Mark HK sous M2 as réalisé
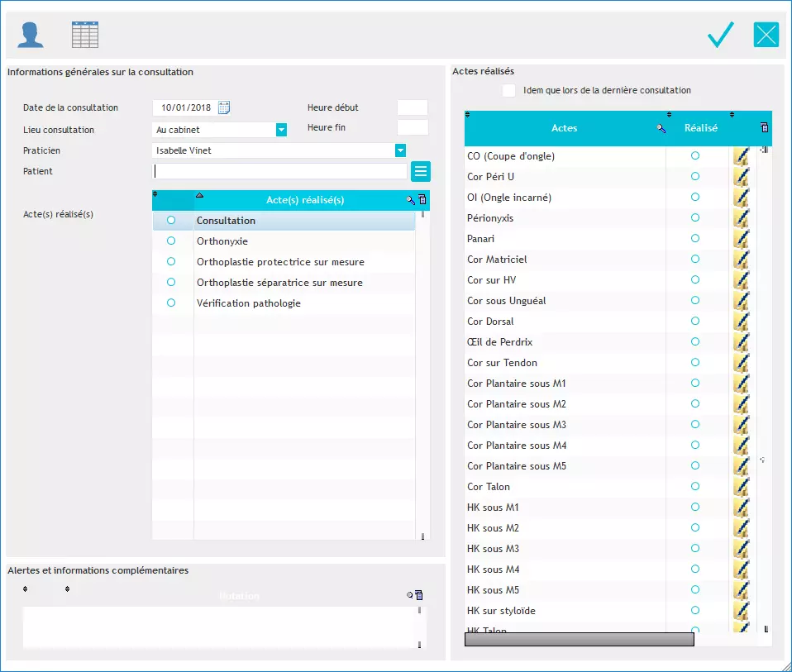The image size is (792, 672). 695,527
